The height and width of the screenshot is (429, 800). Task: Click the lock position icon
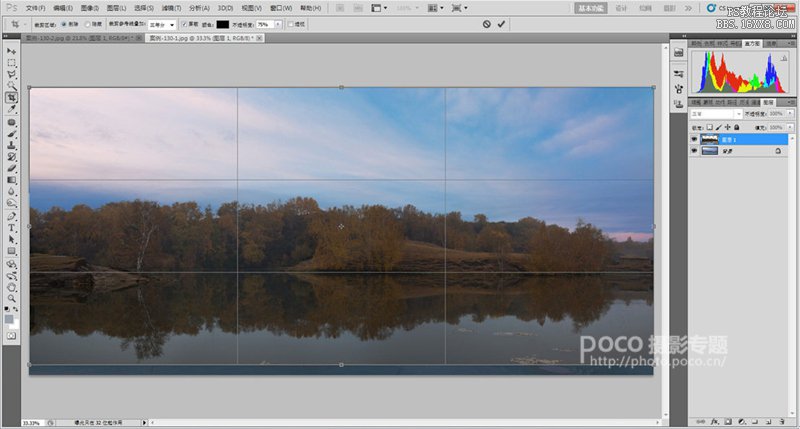(728, 127)
